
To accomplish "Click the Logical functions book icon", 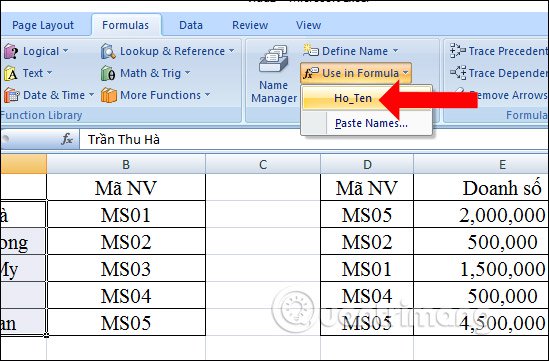I will [11, 51].
